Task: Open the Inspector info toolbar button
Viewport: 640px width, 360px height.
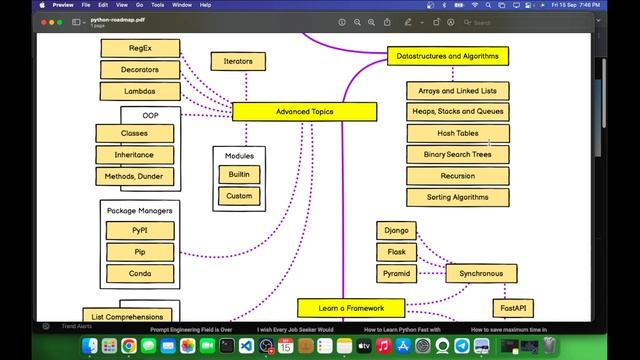Action: [342, 22]
